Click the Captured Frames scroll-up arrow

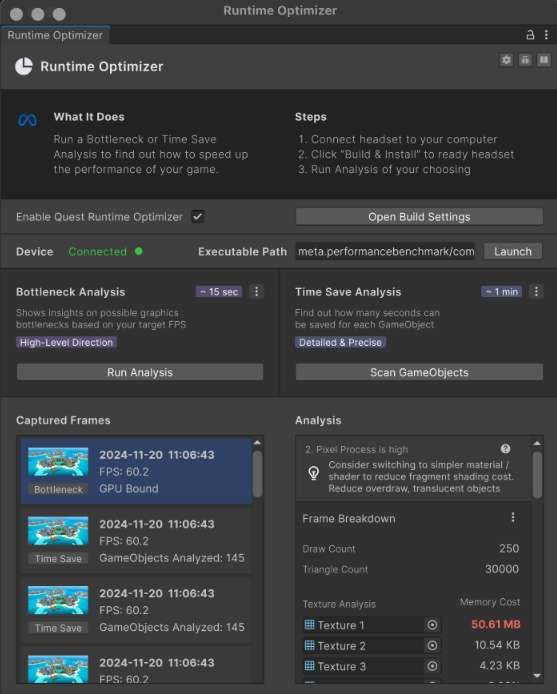pos(257,443)
